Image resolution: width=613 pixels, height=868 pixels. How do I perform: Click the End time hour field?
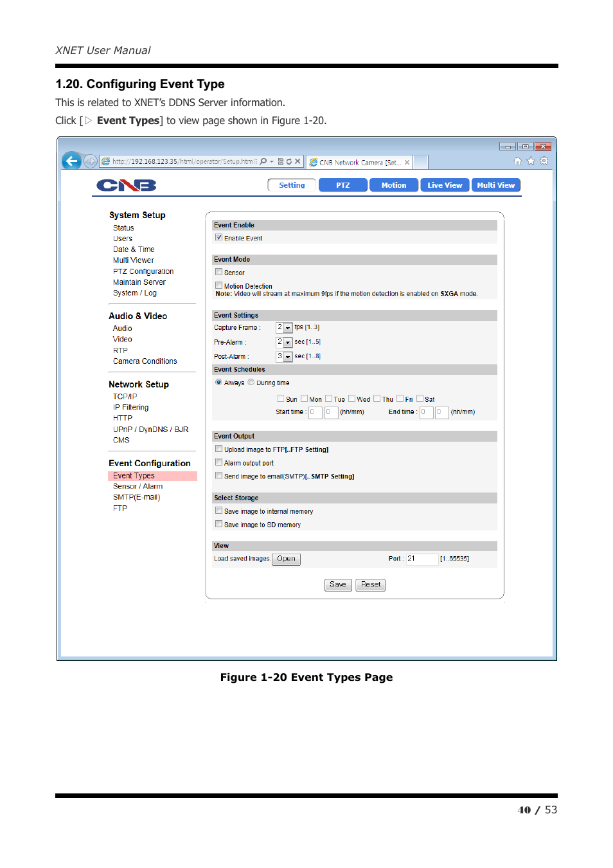tap(427, 412)
